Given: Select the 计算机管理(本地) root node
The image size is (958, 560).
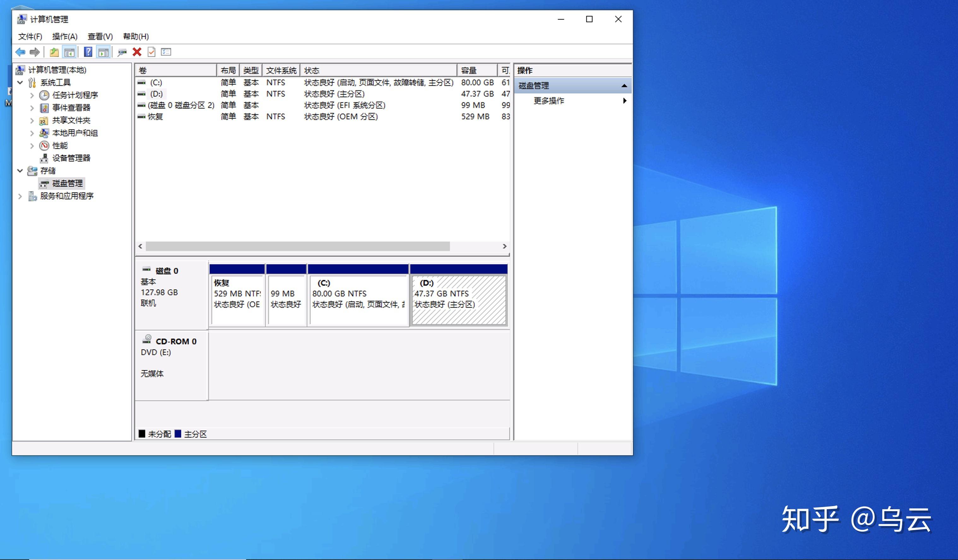Looking at the screenshot, I should (x=57, y=70).
